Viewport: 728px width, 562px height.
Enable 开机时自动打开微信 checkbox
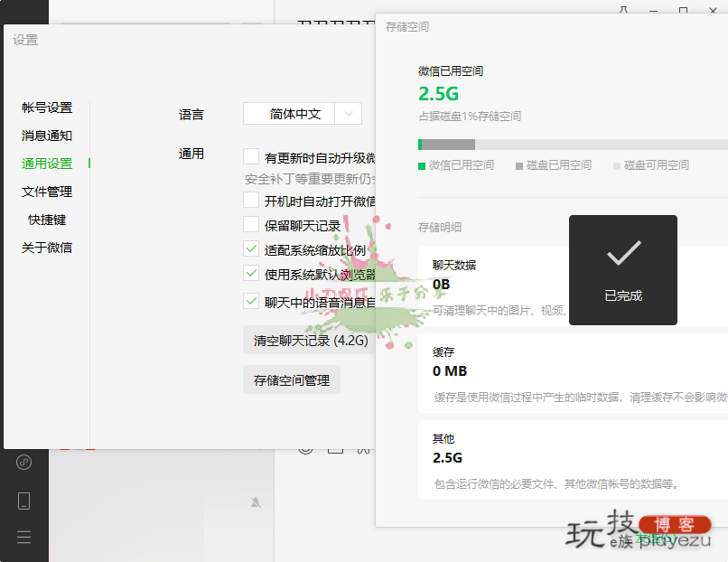coord(251,200)
